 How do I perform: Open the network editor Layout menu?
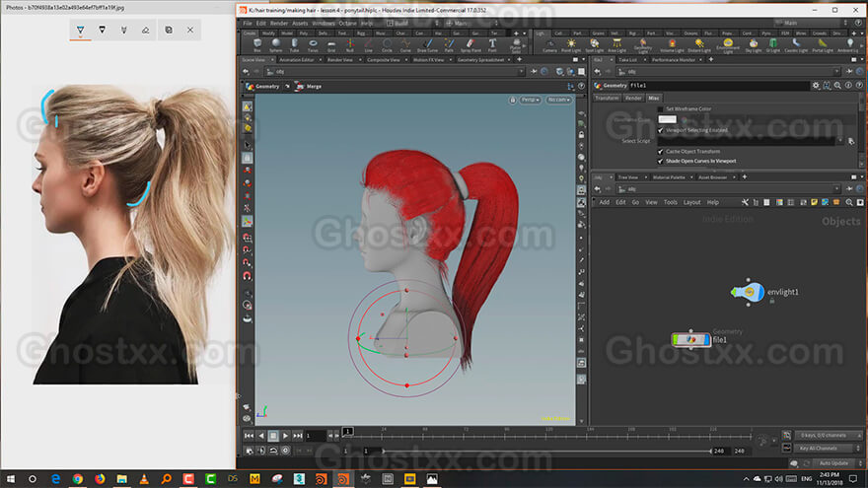point(692,202)
